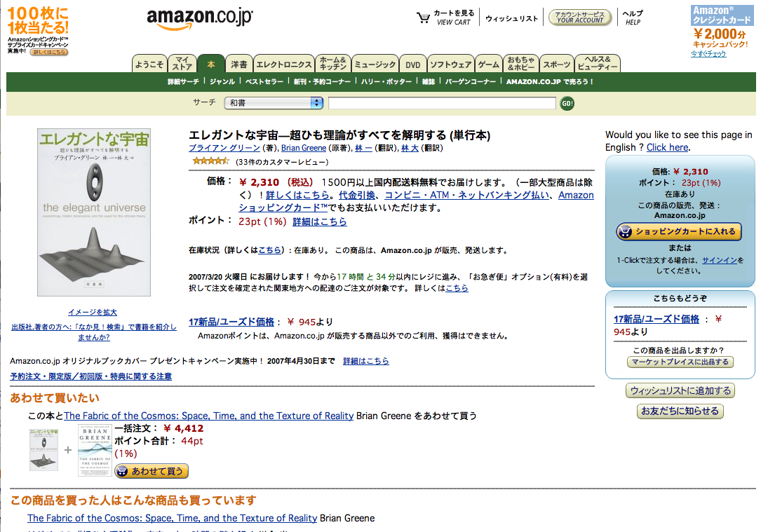The width and height of the screenshot is (761, 532).
Task: Open the ようこそ tab
Action: (149, 64)
